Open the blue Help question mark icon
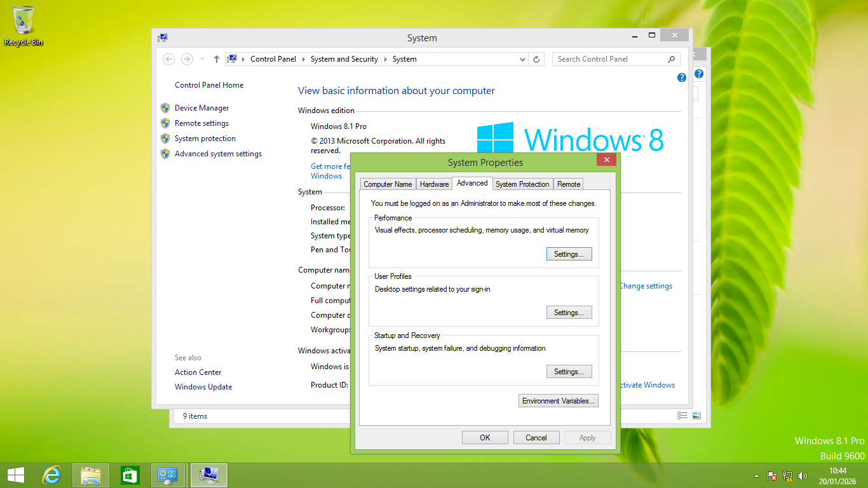Screen dimensions: 868x488 pos(682,78)
